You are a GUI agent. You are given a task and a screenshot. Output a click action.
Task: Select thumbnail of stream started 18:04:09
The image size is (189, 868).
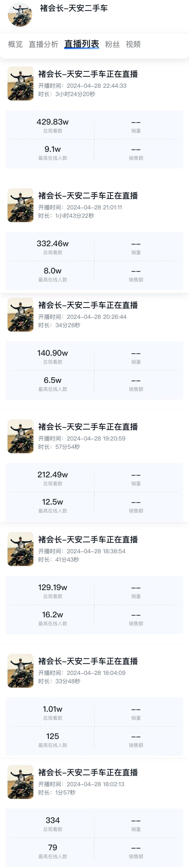click(21, 671)
